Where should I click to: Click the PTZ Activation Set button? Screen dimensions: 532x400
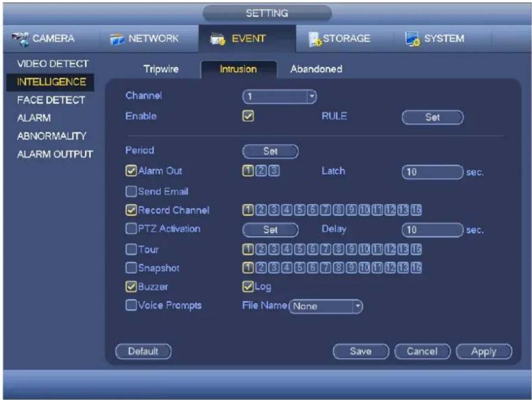[x=270, y=230]
